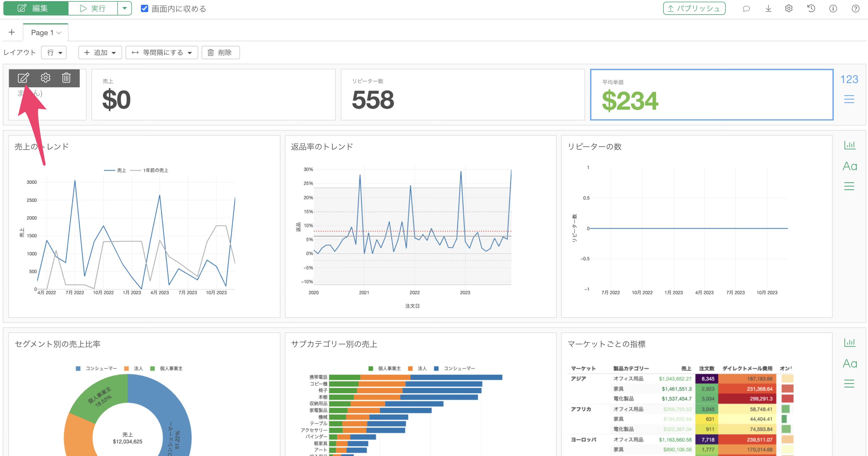
Task: Select the Page 1 tab
Action: pyautogui.click(x=46, y=33)
